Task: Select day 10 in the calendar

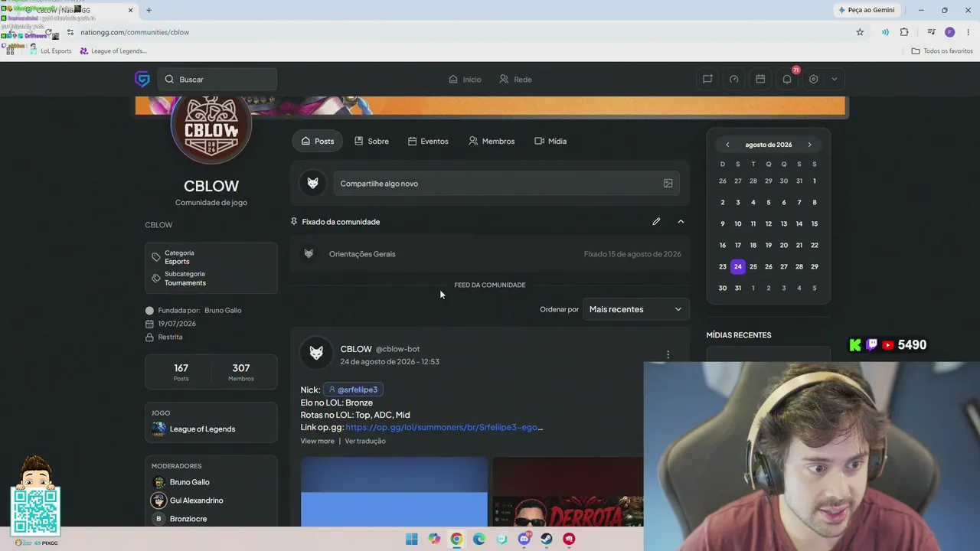Action: (737, 223)
